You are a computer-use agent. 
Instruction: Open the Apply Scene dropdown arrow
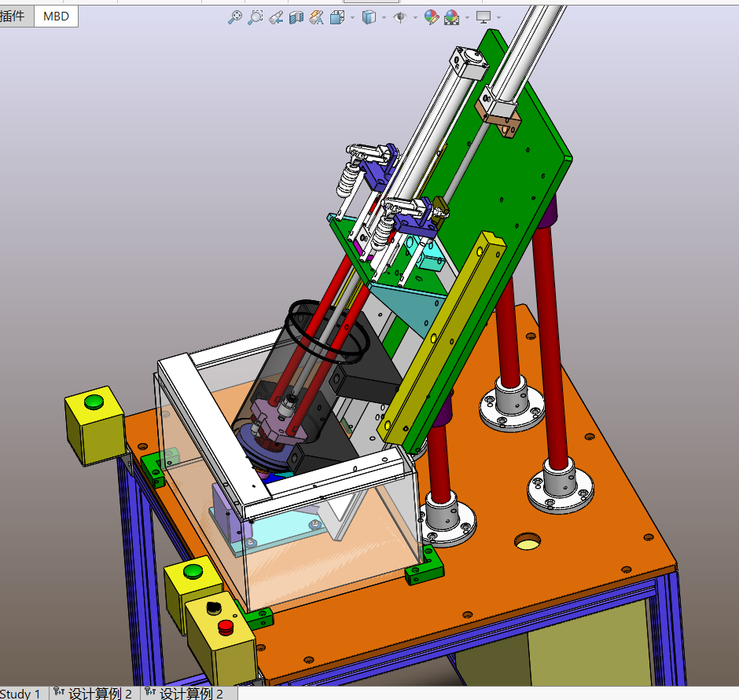[x=467, y=18]
